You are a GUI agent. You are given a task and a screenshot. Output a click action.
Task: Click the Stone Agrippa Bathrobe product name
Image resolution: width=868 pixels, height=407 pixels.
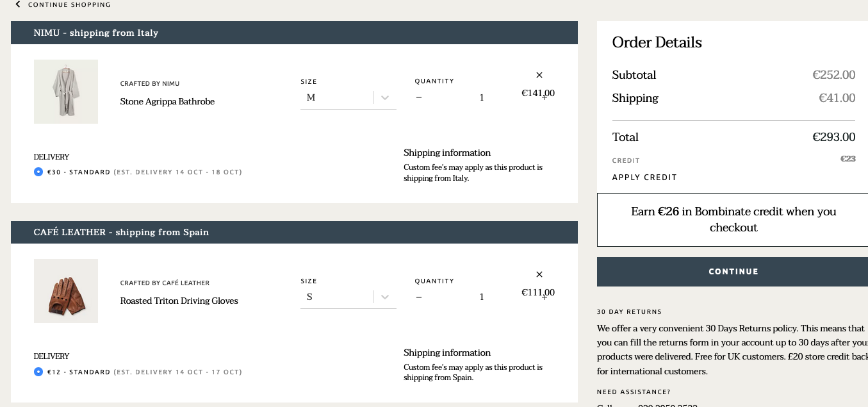pyautogui.click(x=167, y=101)
